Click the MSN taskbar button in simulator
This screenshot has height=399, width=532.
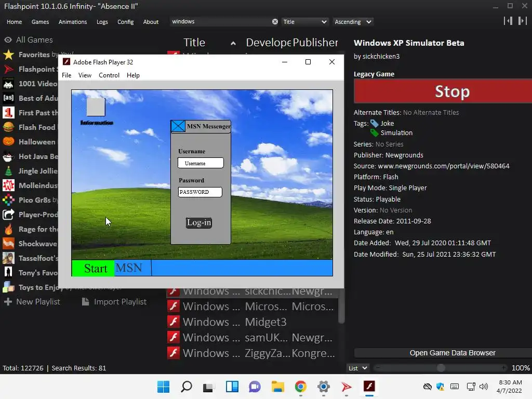point(132,268)
